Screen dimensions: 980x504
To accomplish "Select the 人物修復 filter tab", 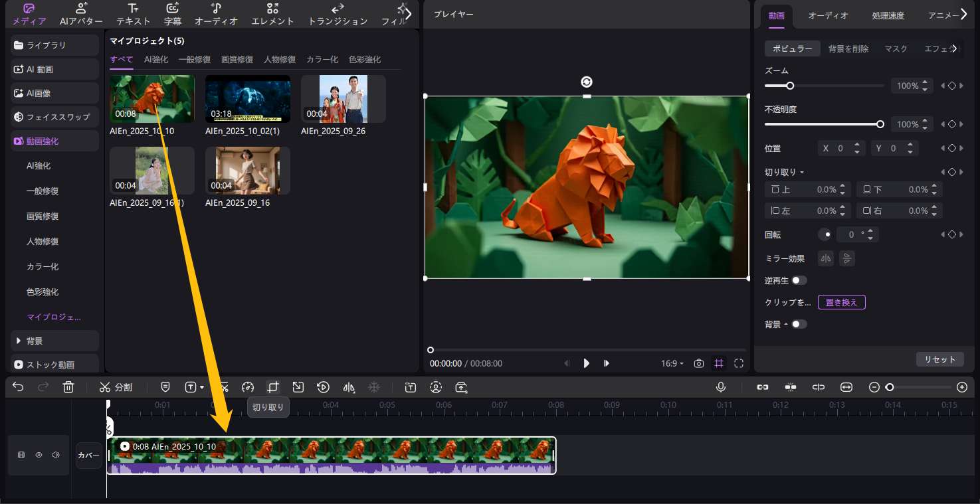I will point(280,60).
